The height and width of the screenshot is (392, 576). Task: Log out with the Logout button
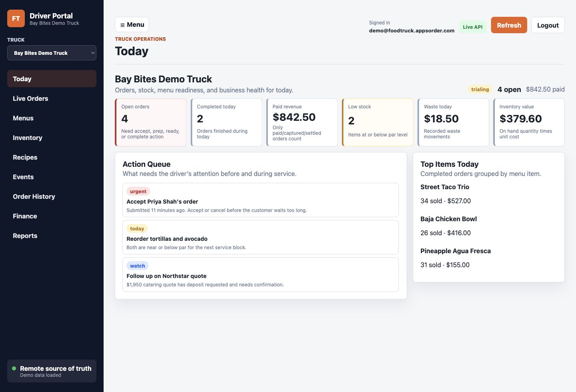pos(548,25)
